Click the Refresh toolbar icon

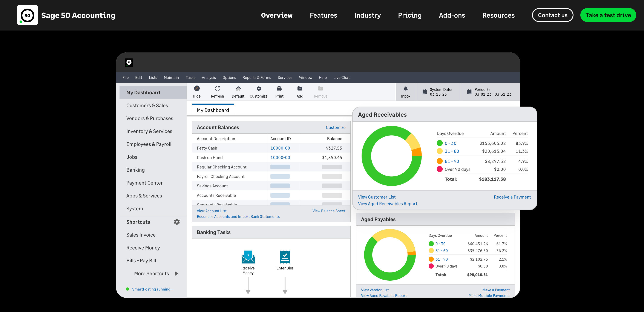(x=217, y=89)
